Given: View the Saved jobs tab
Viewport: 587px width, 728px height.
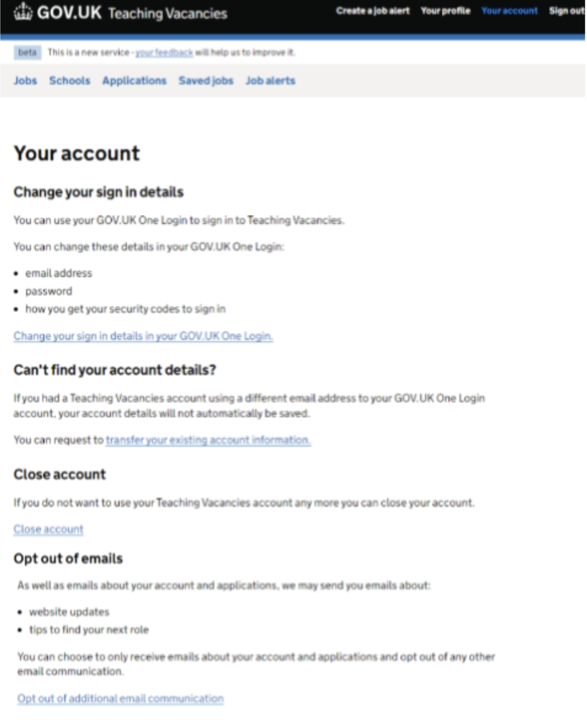Looking at the screenshot, I should (x=206, y=80).
